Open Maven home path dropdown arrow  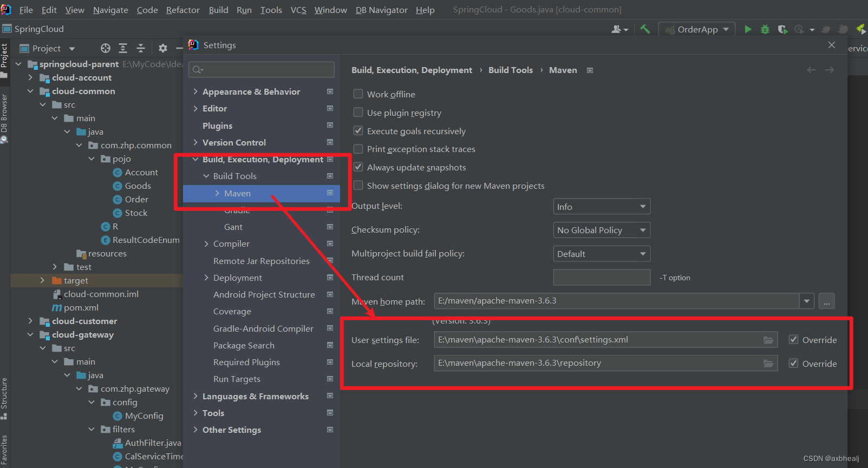point(807,301)
